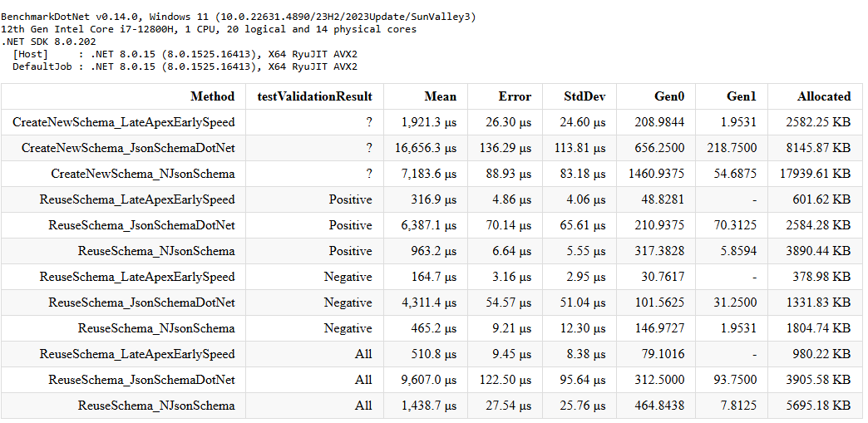Select the Mean column header

pyautogui.click(x=440, y=96)
